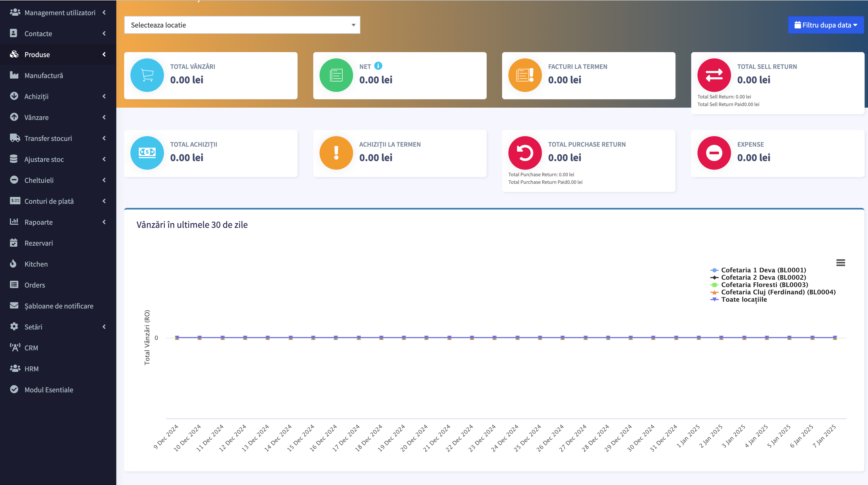This screenshot has width=868, height=485.
Task: Expand the Produse menu chevron
Action: (104, 54)
